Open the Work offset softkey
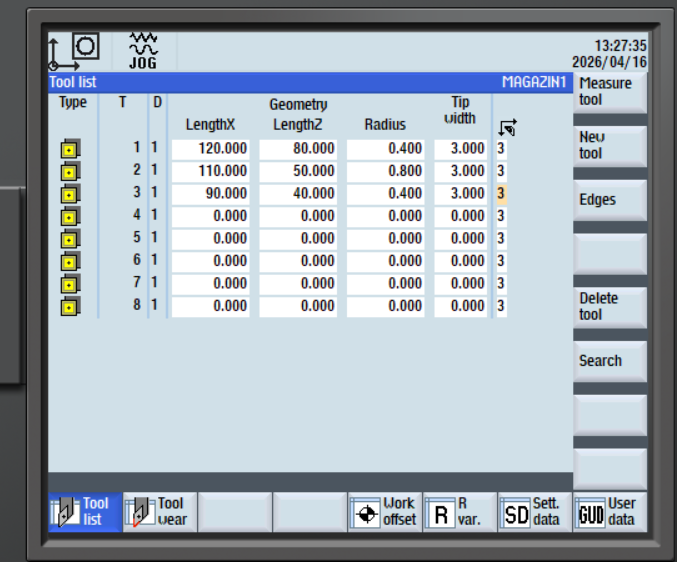The height and width of the screenshot is (562, 677). pos(385,512)
